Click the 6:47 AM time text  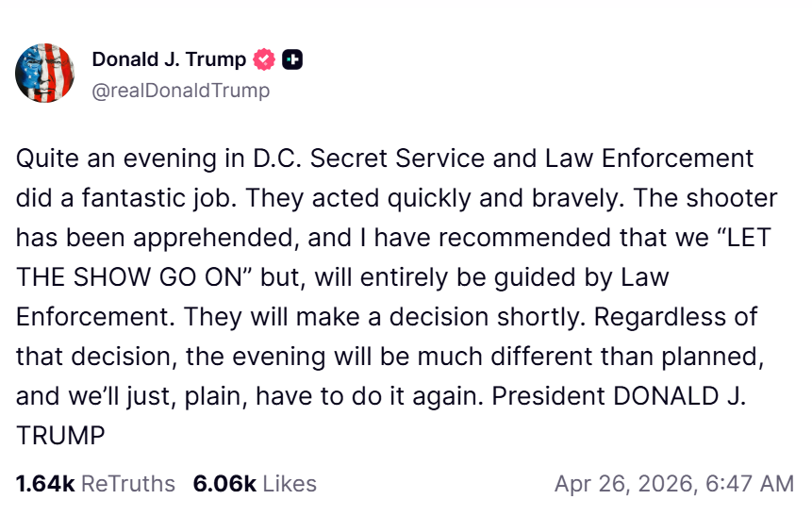(750, 484)
